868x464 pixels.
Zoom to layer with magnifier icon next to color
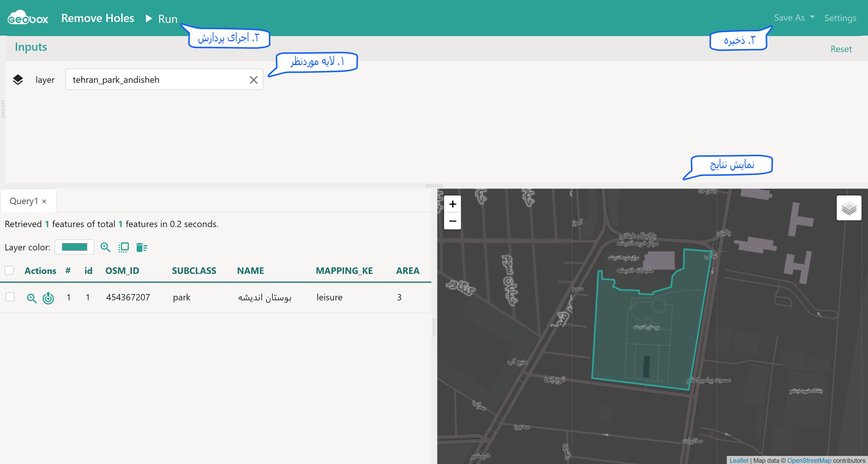click(x=105, y=247)
